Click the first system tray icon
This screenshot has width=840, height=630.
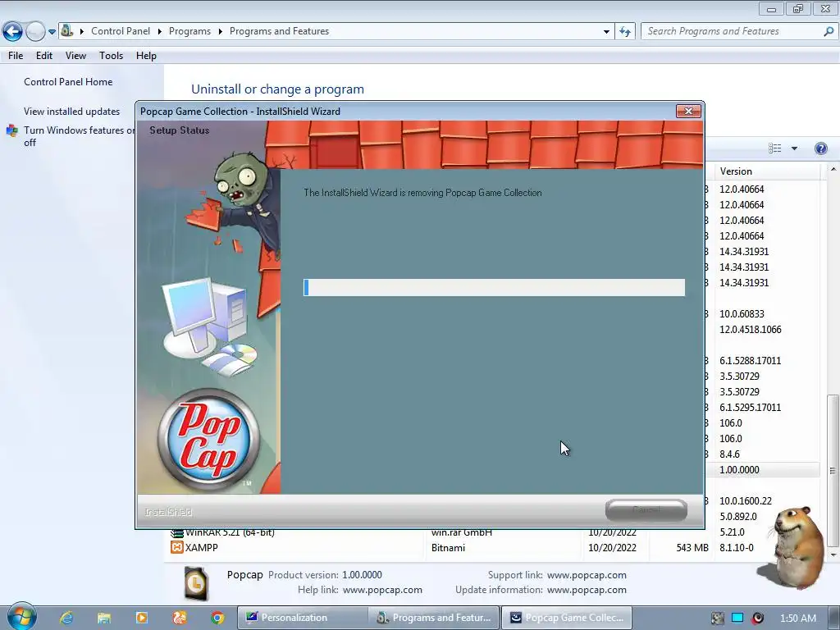tap(717, 619)
